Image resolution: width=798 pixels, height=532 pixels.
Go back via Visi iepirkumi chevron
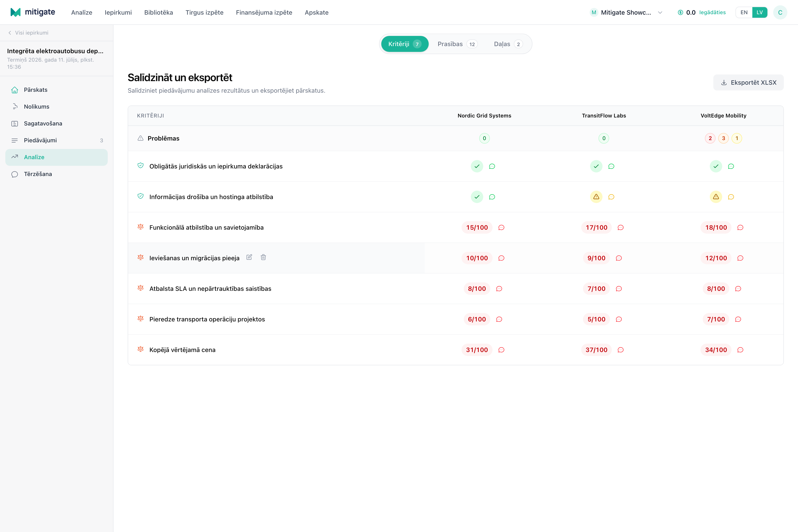click(10, 33)
